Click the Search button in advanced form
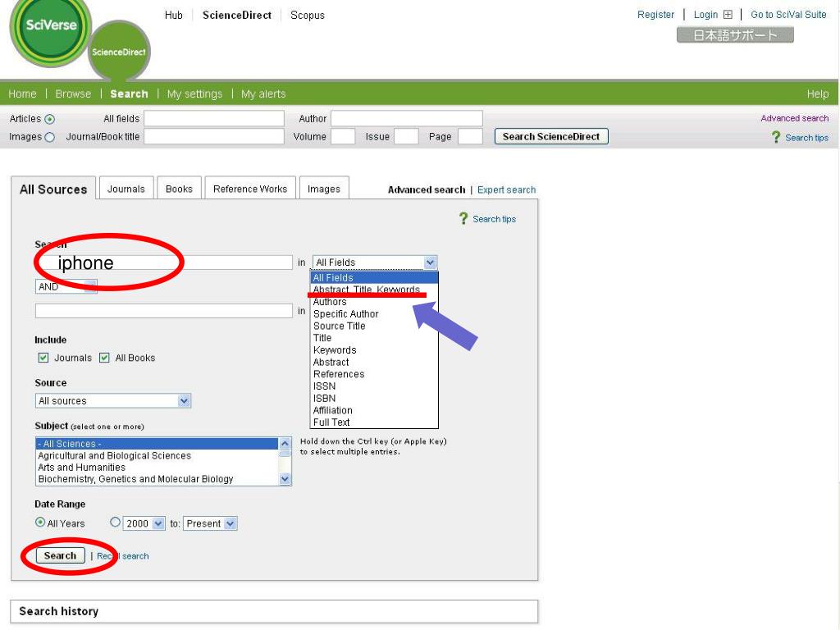 [60, 555]
